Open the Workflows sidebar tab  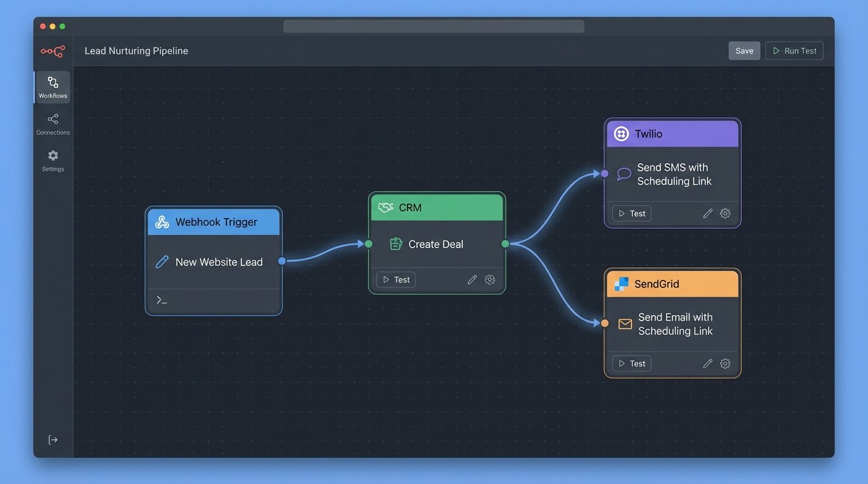(53, 87)
